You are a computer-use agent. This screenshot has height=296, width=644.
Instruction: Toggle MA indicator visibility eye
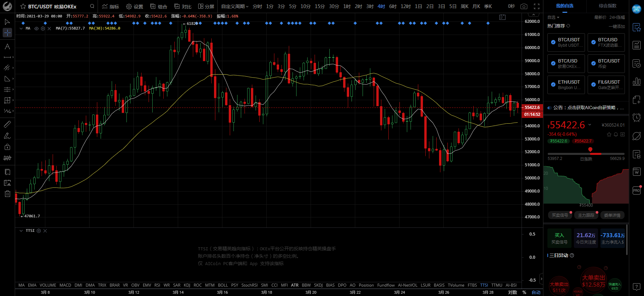click(x=36, y=29)
